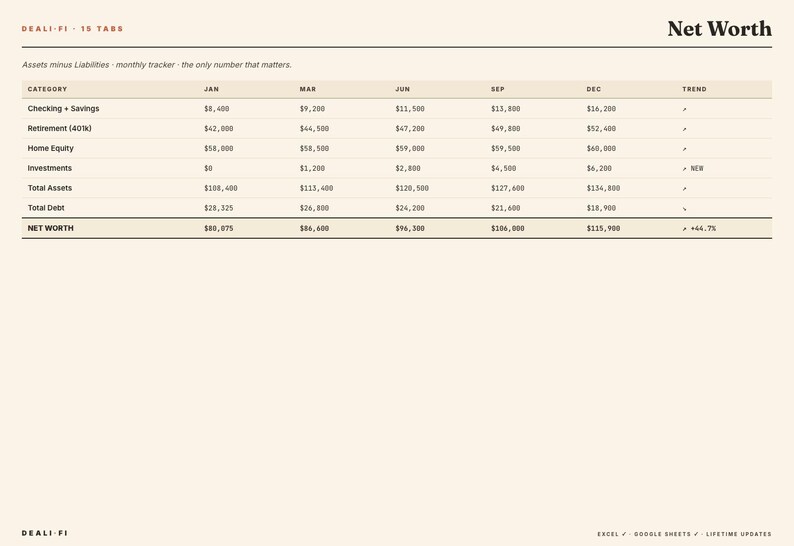The height and width of the screenshot is (546, 794).
Task: Select the NET WORTH row label
Action: pos(50,228)
